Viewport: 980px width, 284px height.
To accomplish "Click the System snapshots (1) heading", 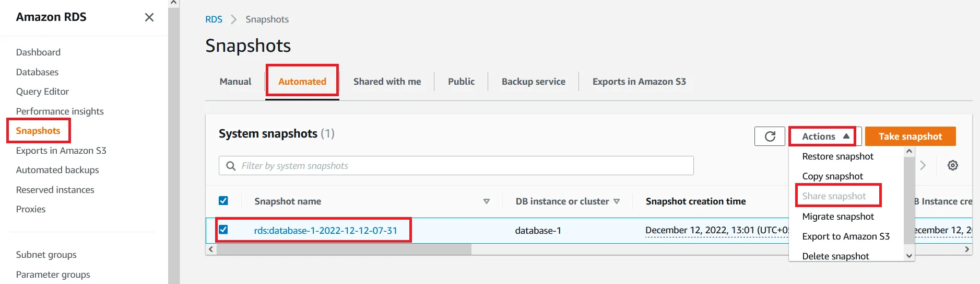I will tap(276, 134).
